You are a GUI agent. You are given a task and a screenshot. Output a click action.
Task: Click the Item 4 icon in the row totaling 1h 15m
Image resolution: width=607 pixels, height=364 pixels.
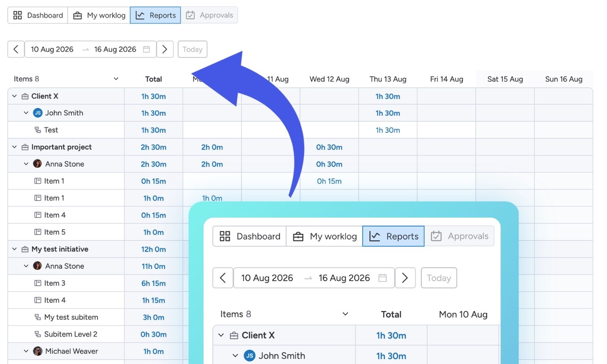[x=38, y=300]
